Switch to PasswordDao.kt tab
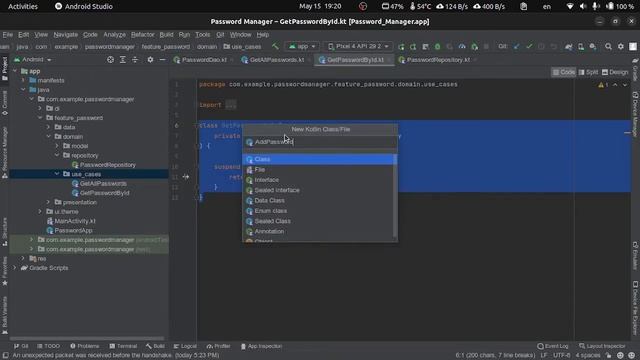The height and width of the screenshot is (360, 640). [204, 60]
